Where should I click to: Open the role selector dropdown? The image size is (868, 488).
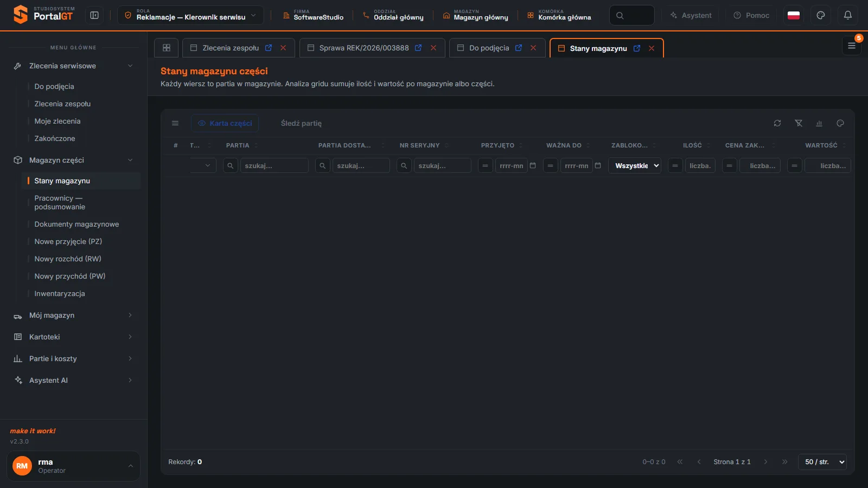190,15
